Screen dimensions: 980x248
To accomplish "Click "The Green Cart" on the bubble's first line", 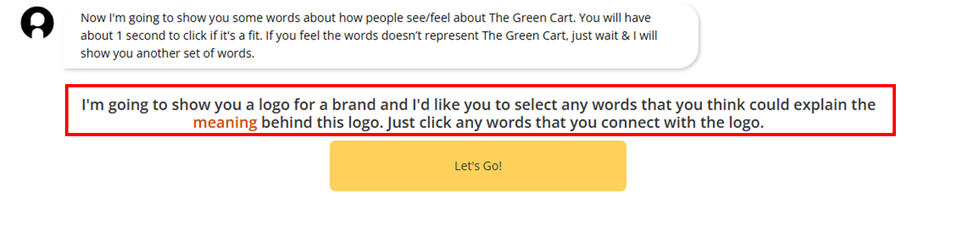I will [531, 18].
